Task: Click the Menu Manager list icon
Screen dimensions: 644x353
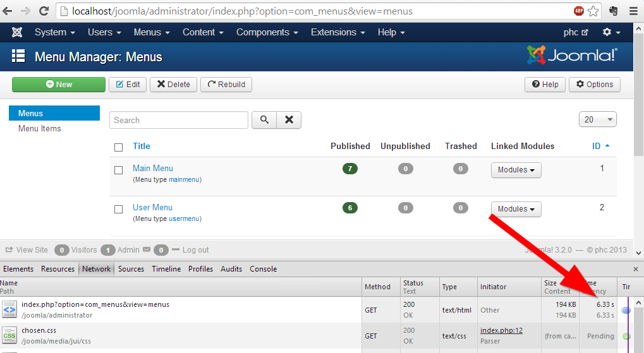Action: coord(18,56)
